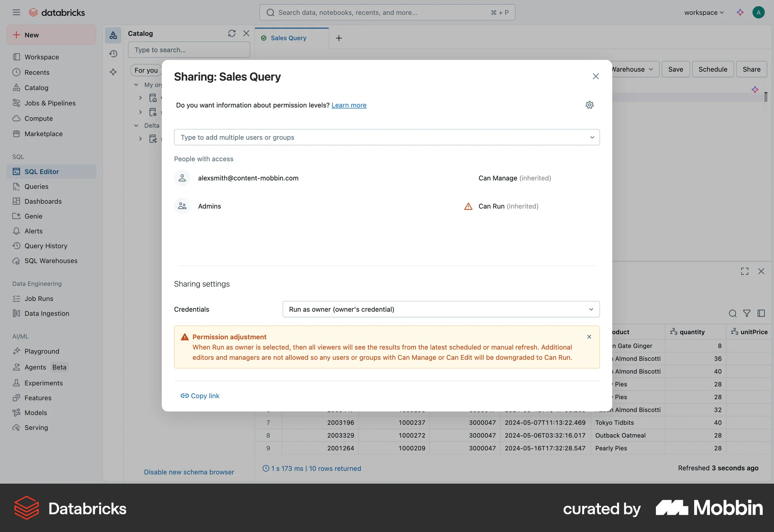774x532 pixels.
Task: Select the For you filter chip
Action: coord(146,70)
